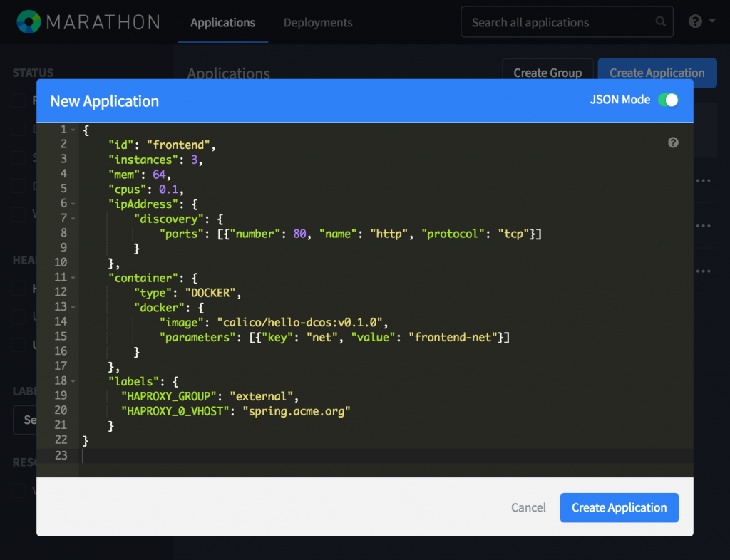Click the New Application dialog title
Image resolution: width=730 pixels, height=560 pixels.
point(105,101)
